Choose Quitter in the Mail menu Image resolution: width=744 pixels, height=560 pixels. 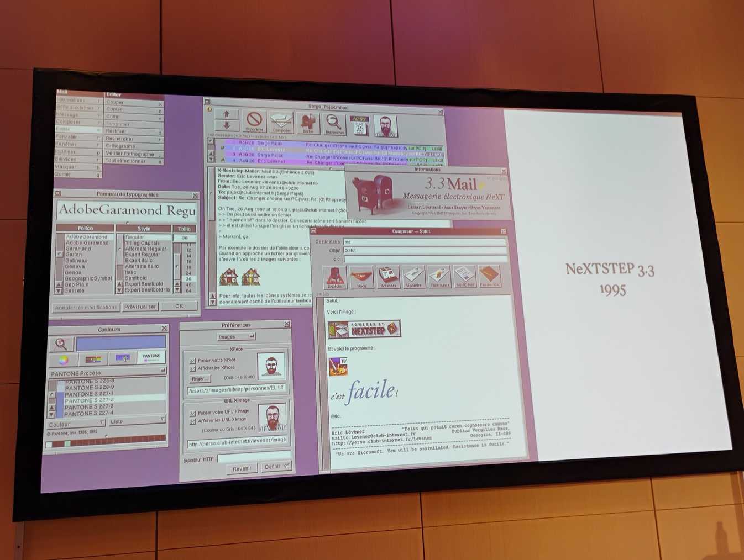click(78, 175)
